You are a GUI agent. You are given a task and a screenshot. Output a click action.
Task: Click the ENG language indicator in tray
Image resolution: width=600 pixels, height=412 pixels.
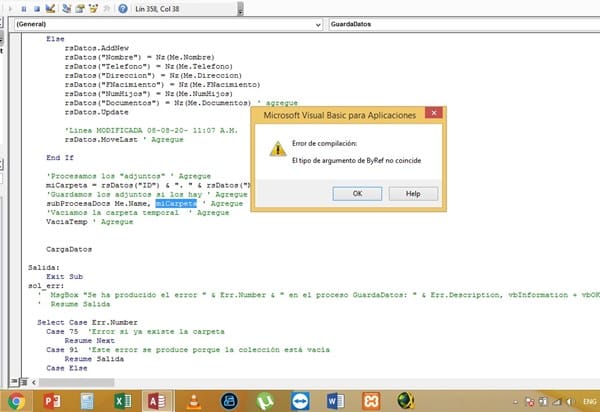pyautogui.click(x=583, y=401)
